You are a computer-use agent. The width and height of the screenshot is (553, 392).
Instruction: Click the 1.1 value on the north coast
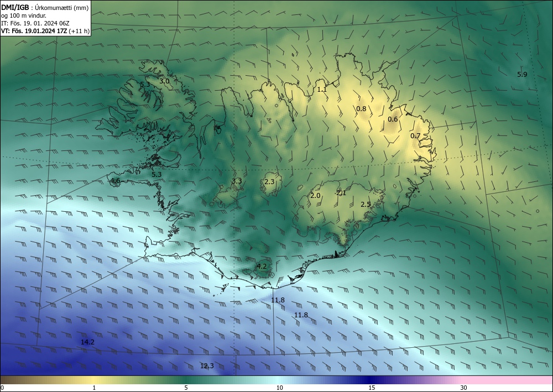coord(322,90)
